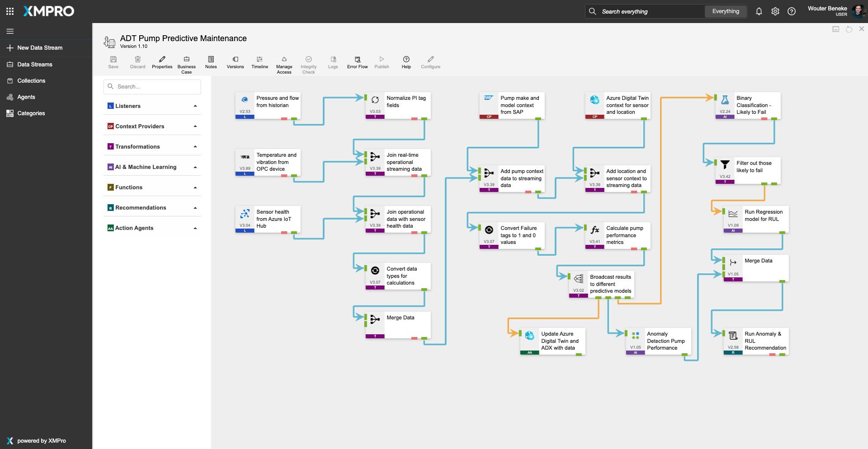Image resolution: width=868 pixels, height=449 pixels.
Task: Open the Properties tool in toolbar
Action: tap(162, 62)
